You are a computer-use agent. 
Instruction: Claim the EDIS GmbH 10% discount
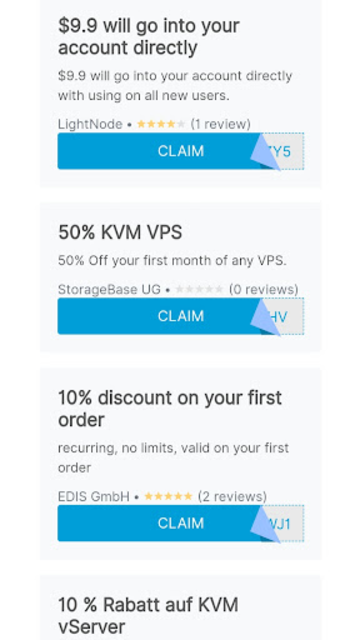(x=180, y=523)
